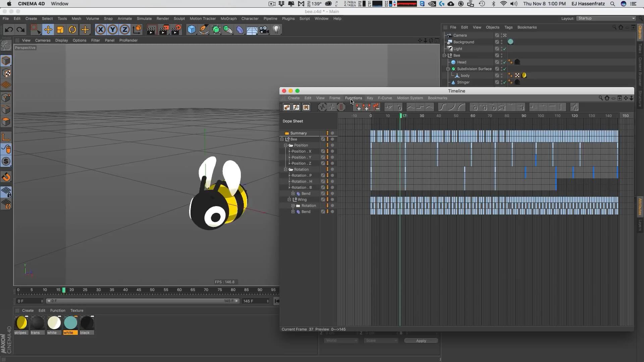Open the Texture menu in material manager
Screen dimensions: 644x362
click(x=76, y=311)
